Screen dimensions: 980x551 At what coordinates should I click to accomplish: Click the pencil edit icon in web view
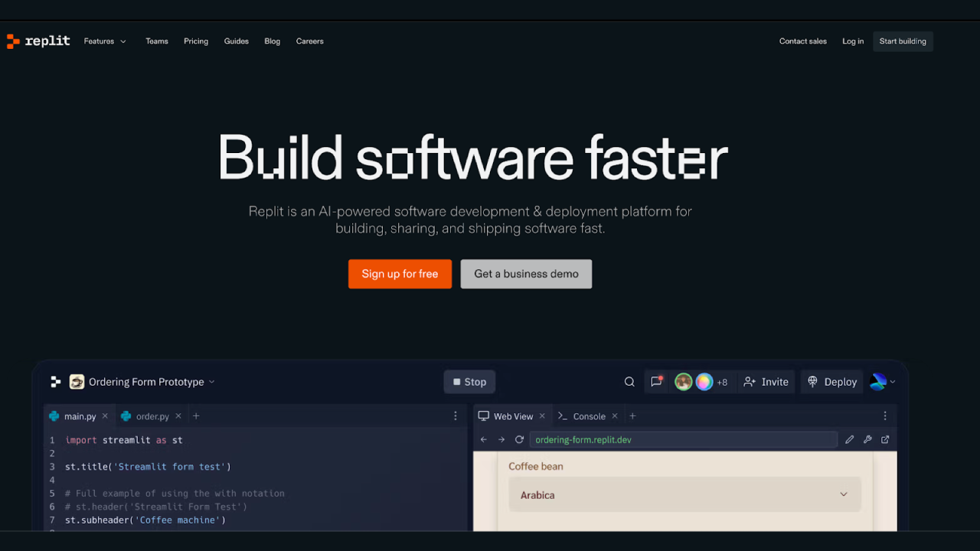(x=850, y=440)
